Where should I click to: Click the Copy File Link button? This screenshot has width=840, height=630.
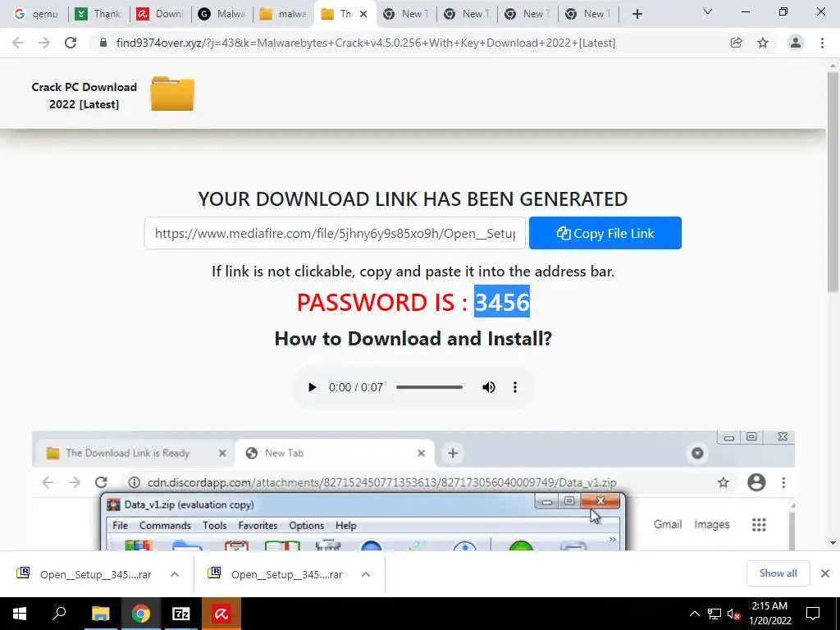[x=605, y=233]
